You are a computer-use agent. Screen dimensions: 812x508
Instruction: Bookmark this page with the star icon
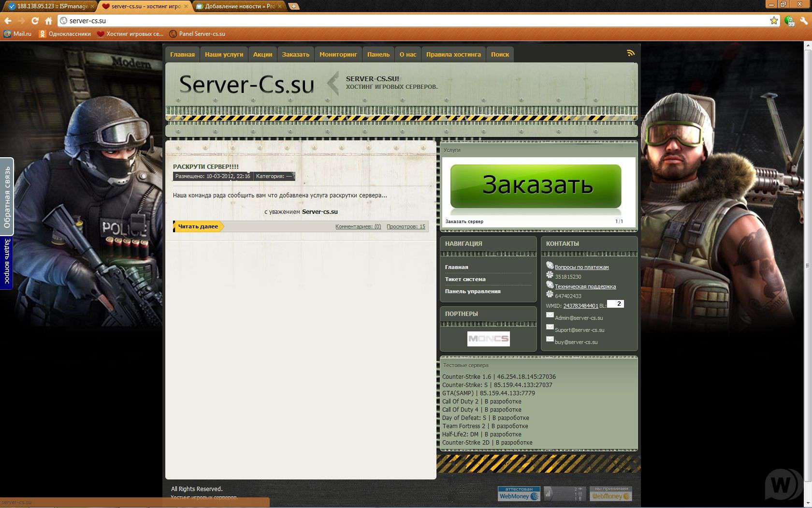(774, 20)
